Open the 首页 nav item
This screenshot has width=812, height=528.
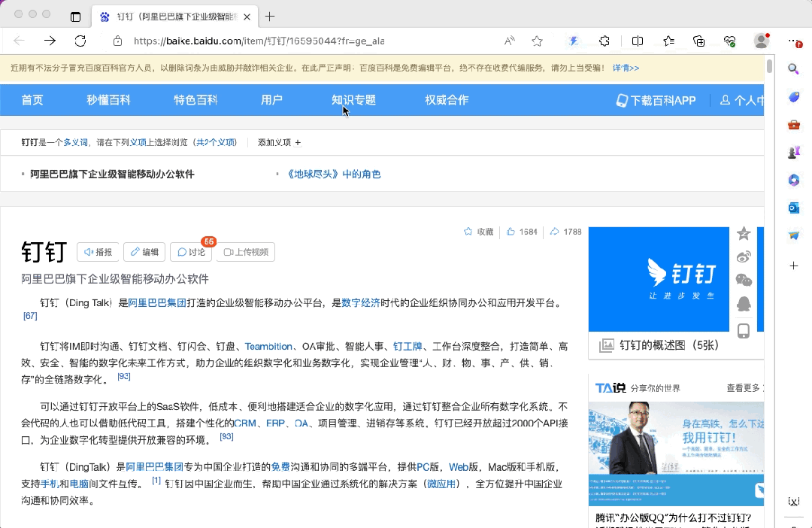(32, 100)
